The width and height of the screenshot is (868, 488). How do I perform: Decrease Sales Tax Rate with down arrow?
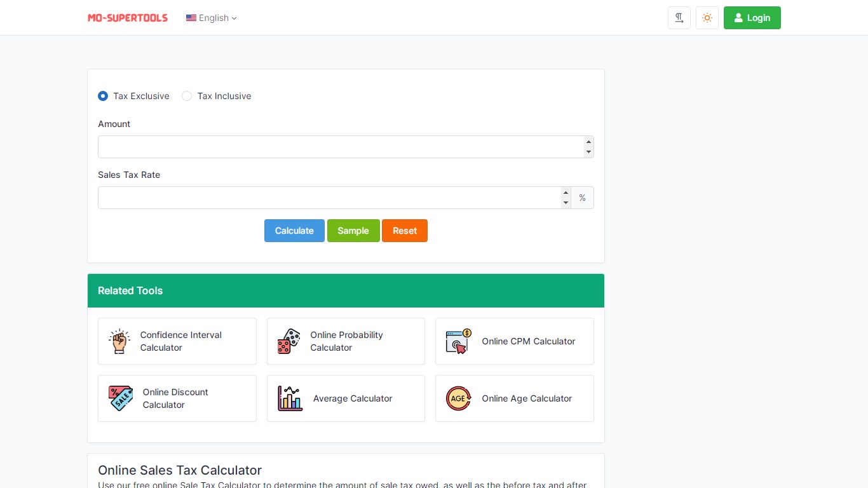click(x=566, y=203)
